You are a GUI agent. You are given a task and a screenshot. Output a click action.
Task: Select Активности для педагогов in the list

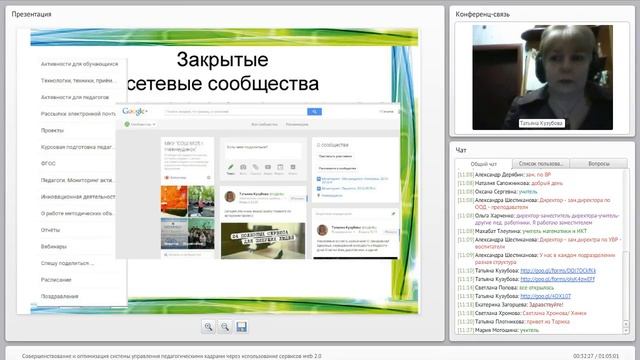[x=75, y=97]
